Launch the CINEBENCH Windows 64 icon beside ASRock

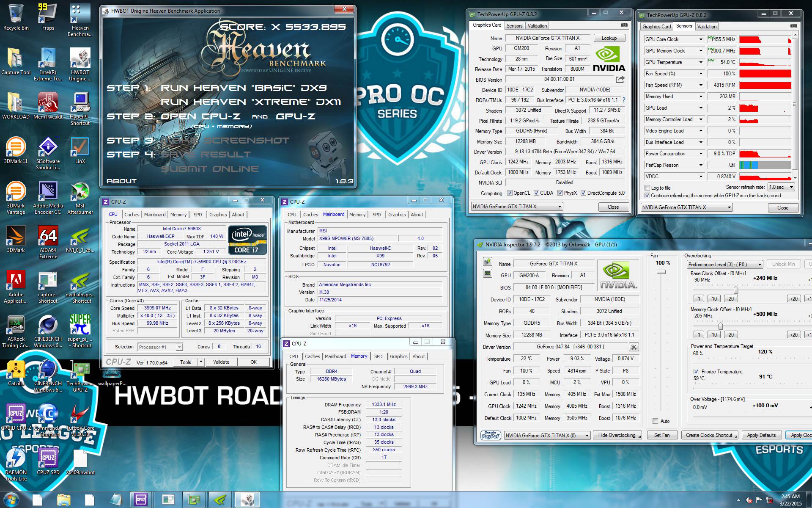pyautogui.click(x=48, y=331)
